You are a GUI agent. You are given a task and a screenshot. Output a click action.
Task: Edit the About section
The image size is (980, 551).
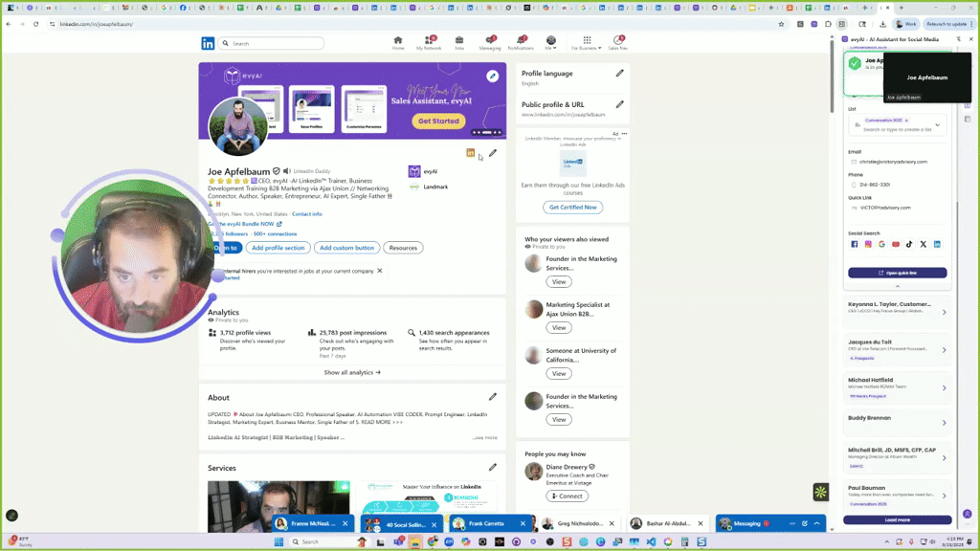(493, 397)
